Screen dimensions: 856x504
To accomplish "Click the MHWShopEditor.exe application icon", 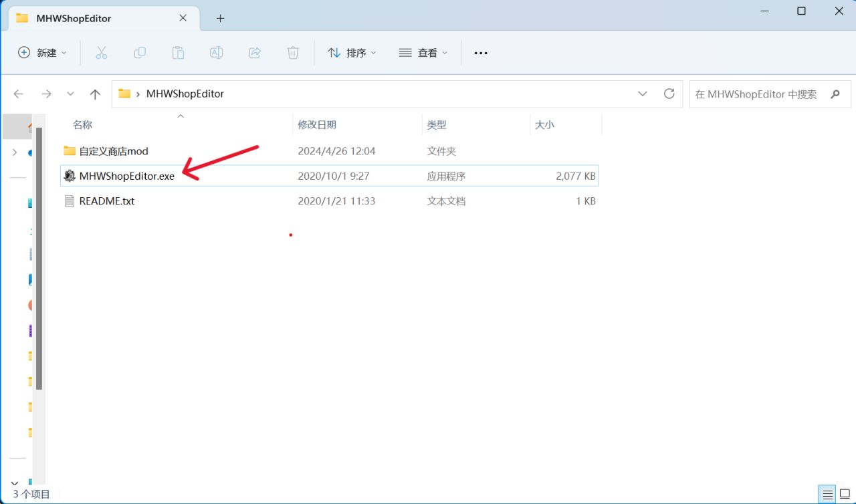I will [x=70, y=176].
